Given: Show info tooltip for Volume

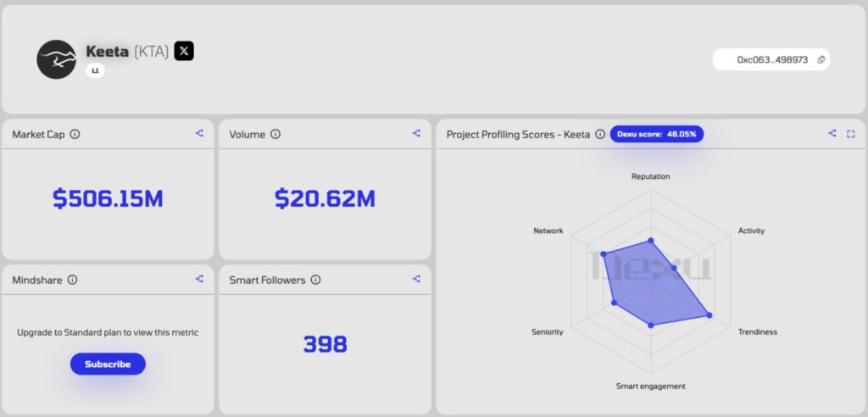Looking at the screenshot, I should tap(275, 134).
